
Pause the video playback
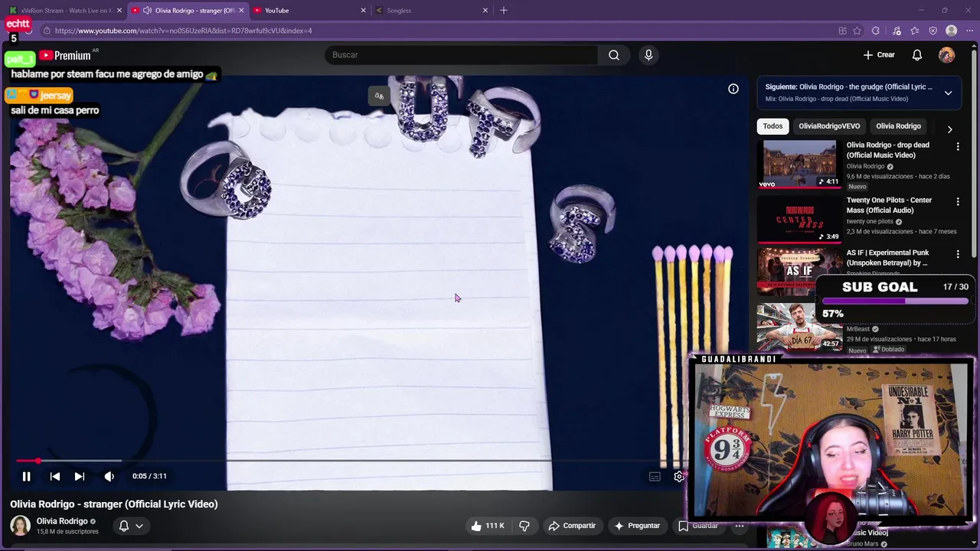point(26,476)
